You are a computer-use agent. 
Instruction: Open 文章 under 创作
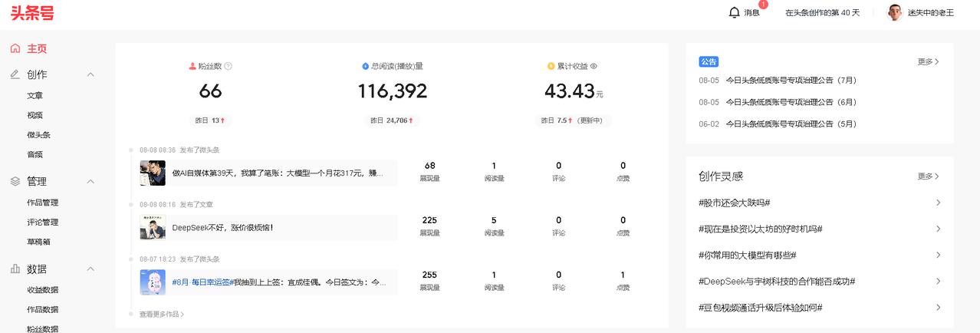click(x=35, y=96)
